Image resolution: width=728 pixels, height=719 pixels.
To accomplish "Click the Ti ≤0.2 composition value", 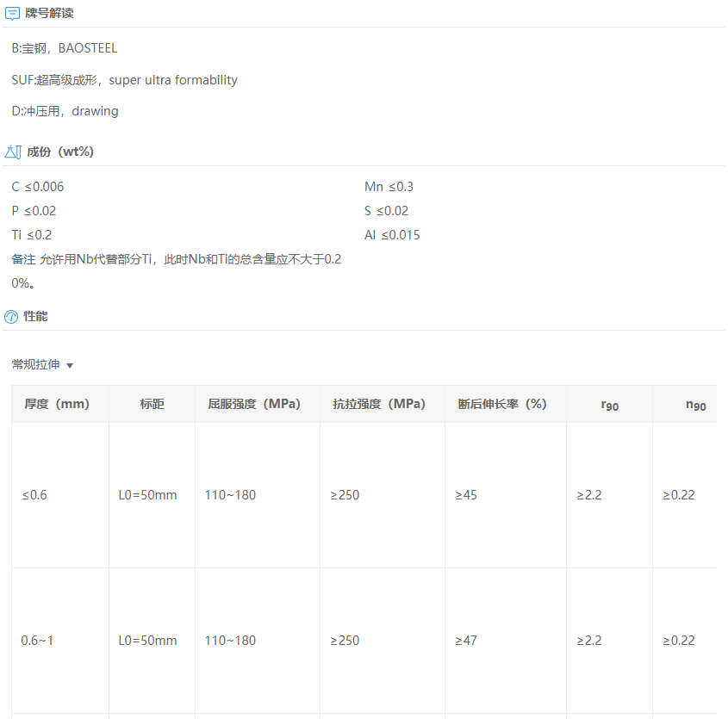I will (32, 235).
